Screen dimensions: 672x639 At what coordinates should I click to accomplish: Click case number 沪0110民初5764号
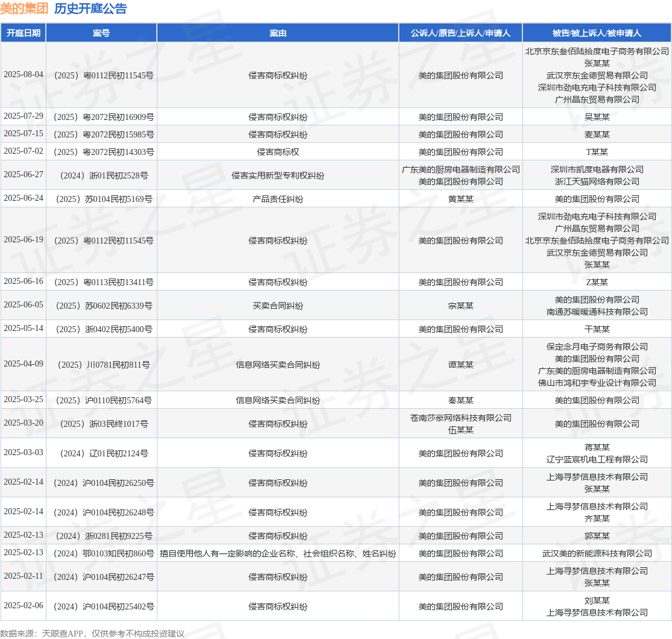[x=104, y=400]
